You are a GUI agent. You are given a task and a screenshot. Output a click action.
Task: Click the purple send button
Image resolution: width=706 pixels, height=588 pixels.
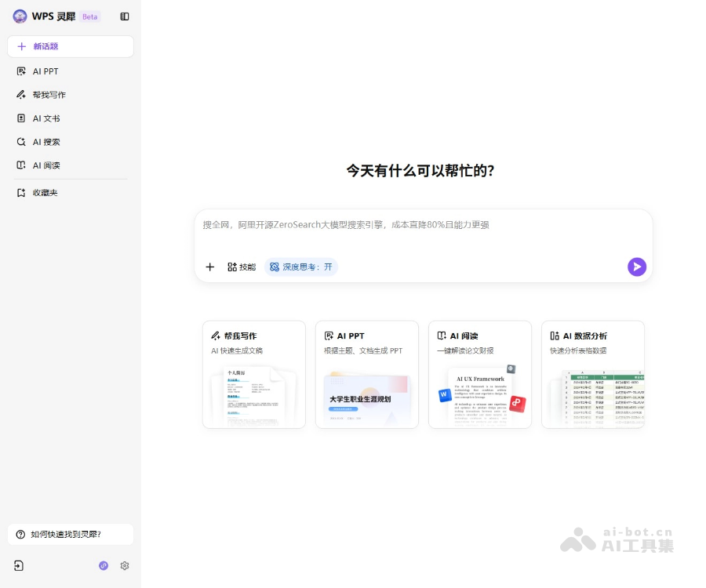click(637, 267)
